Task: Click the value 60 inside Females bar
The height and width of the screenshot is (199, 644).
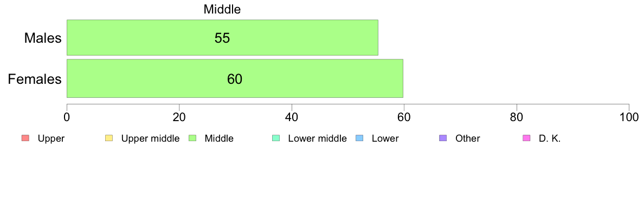Action: 235,79
